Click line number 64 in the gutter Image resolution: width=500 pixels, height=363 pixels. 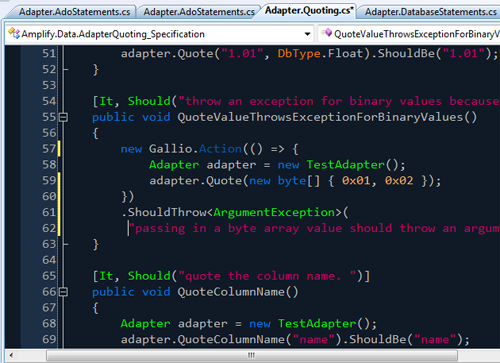[x=49, y=260]
